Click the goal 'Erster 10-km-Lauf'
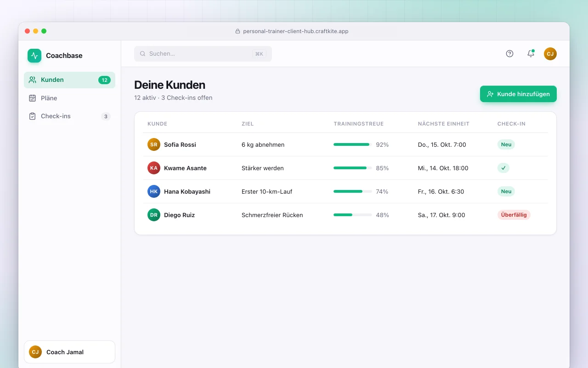The width and height of the screenshot is (588, 368). [267, 191]
